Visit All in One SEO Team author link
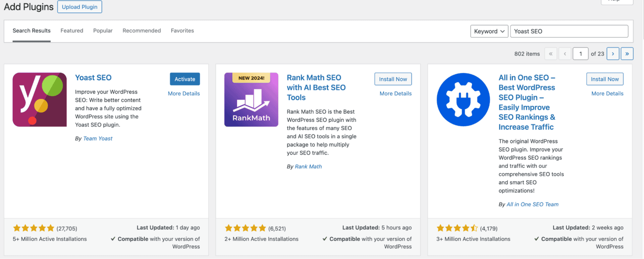 click(x=532, y=204)
